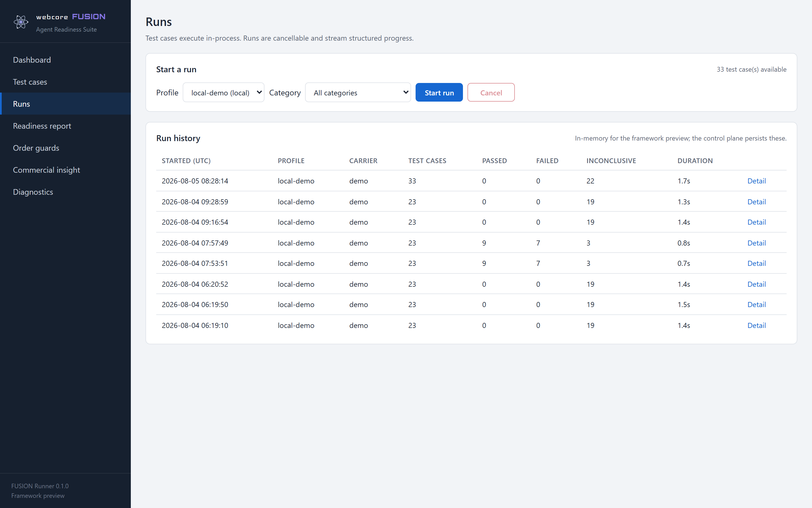812x508 pixels.
Task: Open the Diagnostics page
Action: click(65, 192)
